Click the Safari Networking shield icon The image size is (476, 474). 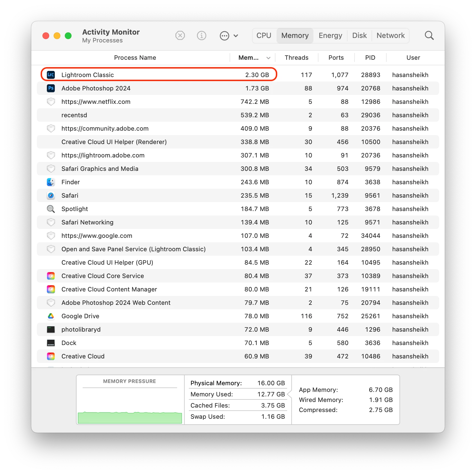pyautogui.click(x=51, y=222)
